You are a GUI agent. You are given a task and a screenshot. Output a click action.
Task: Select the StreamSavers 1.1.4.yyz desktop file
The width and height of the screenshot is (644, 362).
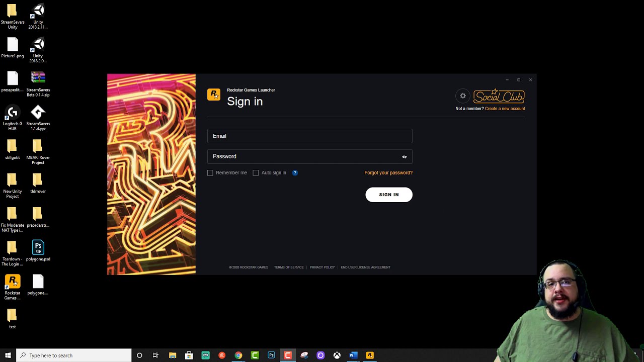tap(38, 118)
